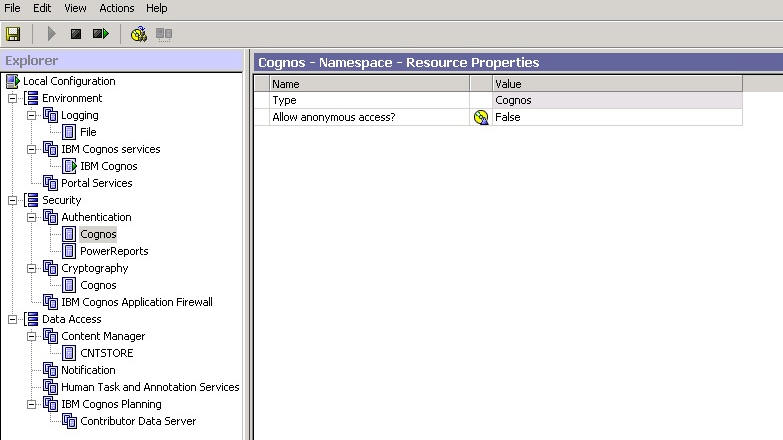Select the Cognos namespace under Authentication
Image resolution: width=783 pixels, height=440 pixels.
[x=98, y=234]
